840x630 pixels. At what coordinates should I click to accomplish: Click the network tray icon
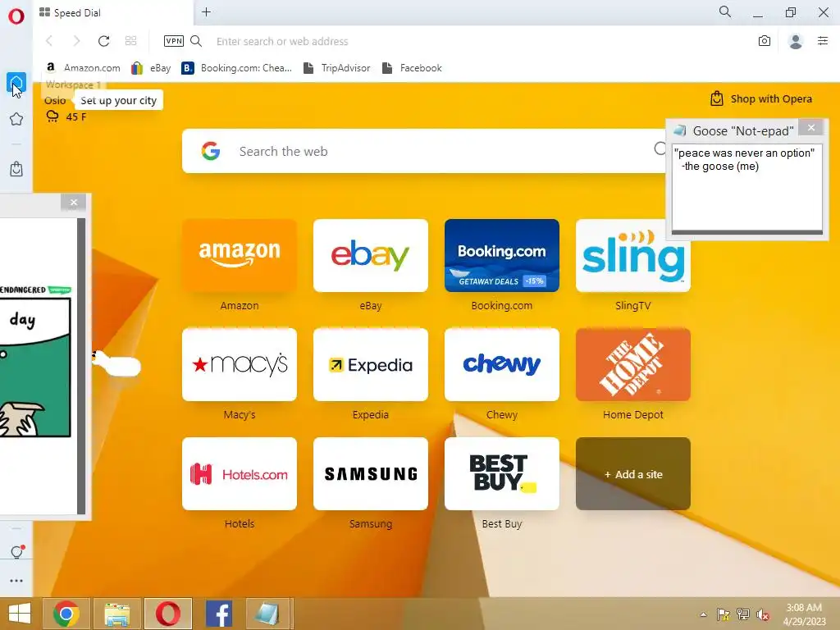click(x=743, y=614)
